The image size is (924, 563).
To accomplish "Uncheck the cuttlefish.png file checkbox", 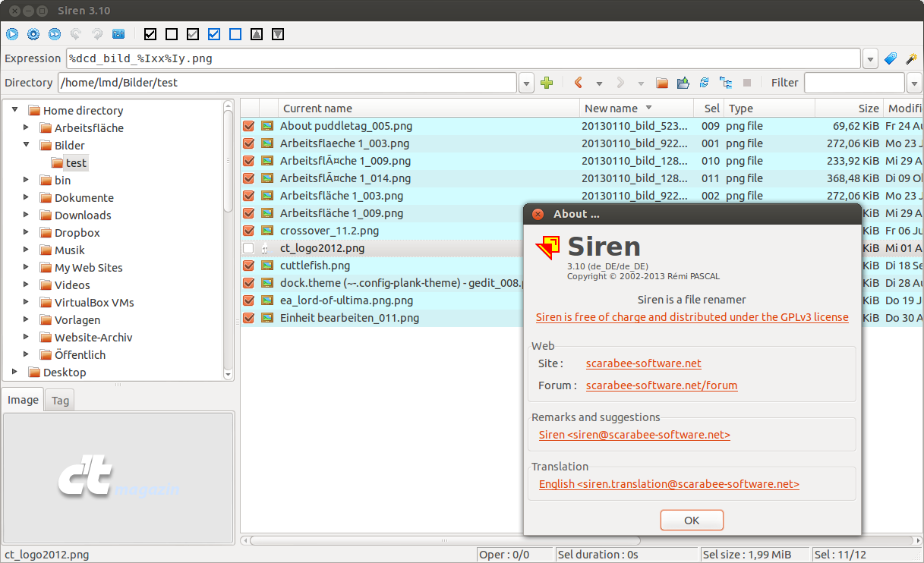I will (248, 266).
